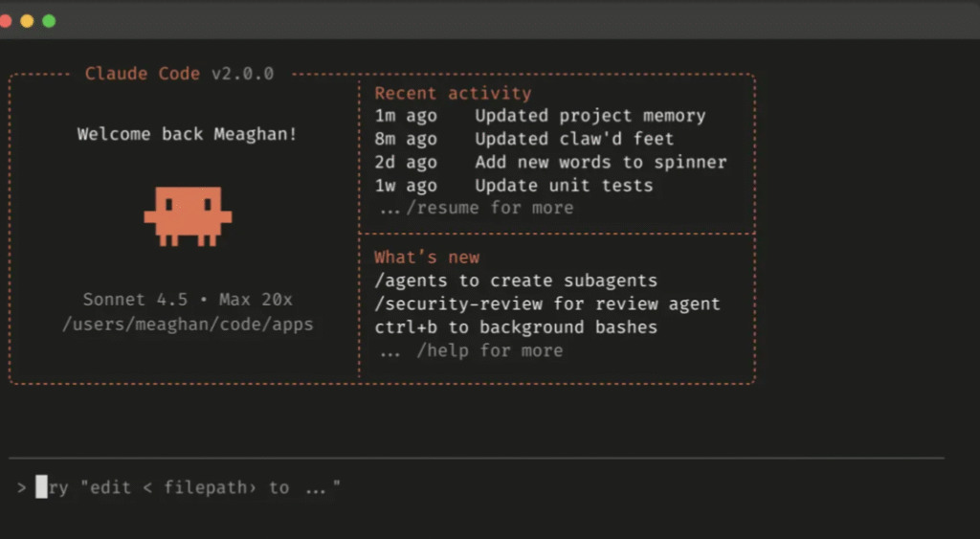980x539 pixels.
Task: Open the 'Update unit tests' activity entry
Action: 564,185
